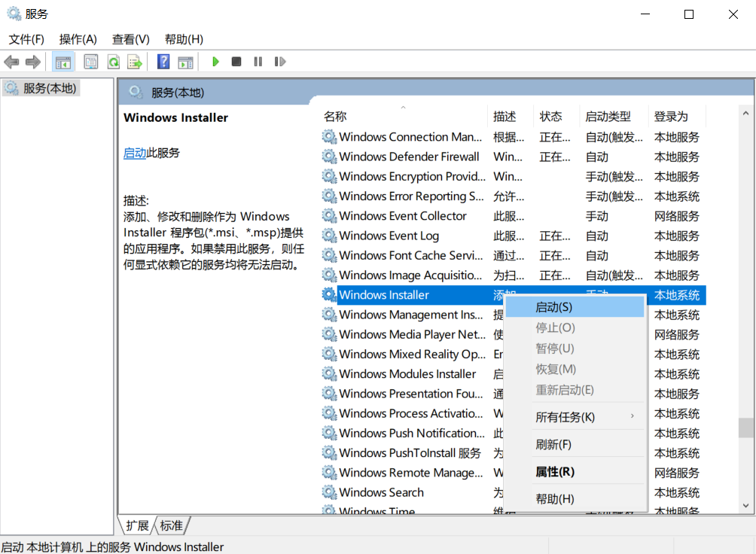Sort by the 登录为 column header
Viewport: 756px width, 554px height.
point(676,116)
